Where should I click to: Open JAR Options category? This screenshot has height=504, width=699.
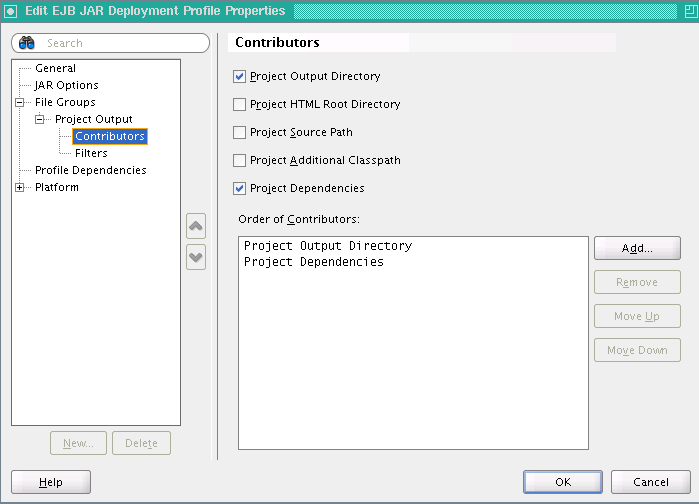[x=66, y=85]
